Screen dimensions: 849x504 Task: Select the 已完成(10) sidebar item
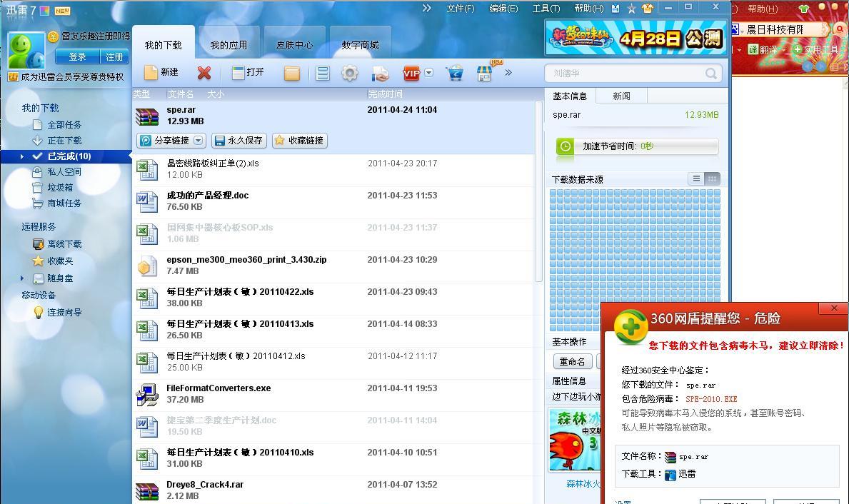tap(68, 156)
